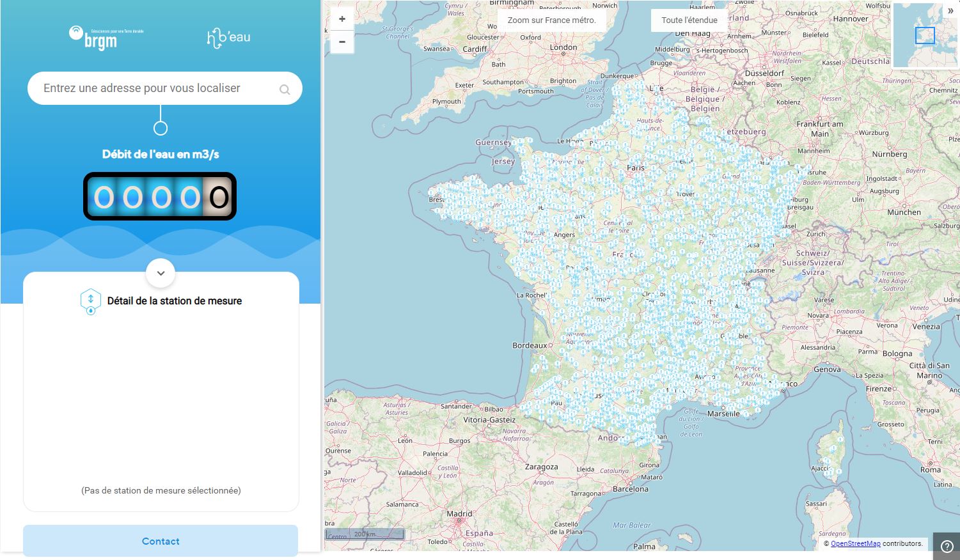The width and height of the screenshot is (960, 560).
Task: Open the Hub'eau logo link
Action: (x=228, y=38)
